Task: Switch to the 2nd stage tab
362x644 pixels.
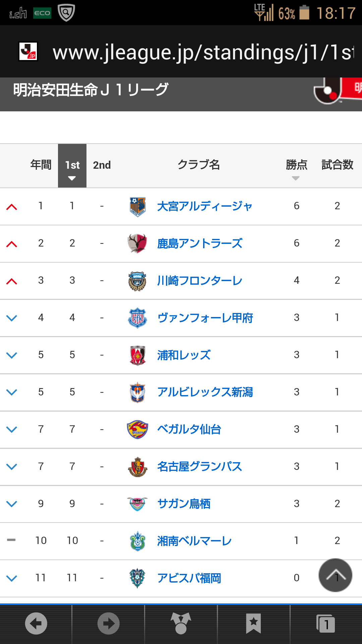Action: pyautogui.click(x=102, y=165)
